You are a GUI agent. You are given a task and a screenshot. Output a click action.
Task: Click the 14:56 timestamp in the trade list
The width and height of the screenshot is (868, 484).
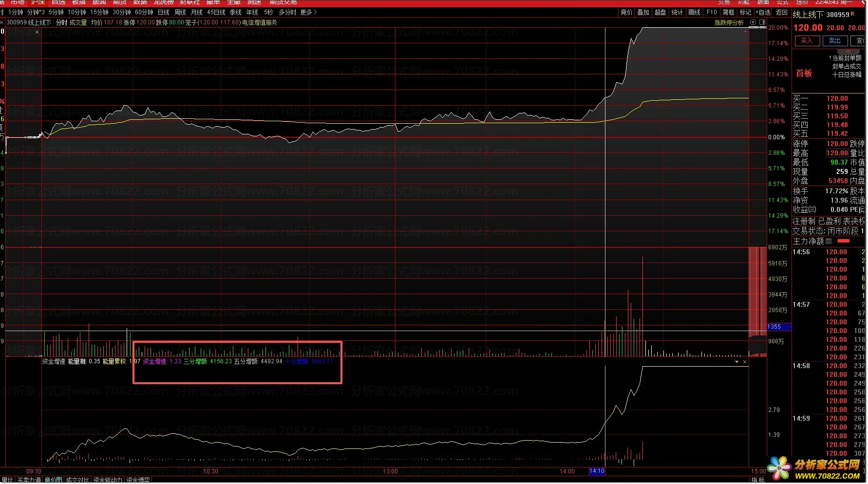[801, 252]
